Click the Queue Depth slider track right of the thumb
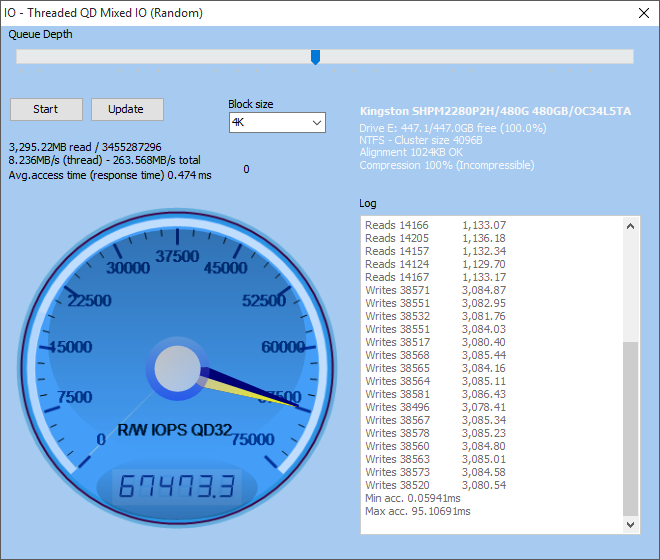The image size is (660, 560). (476, 56)
